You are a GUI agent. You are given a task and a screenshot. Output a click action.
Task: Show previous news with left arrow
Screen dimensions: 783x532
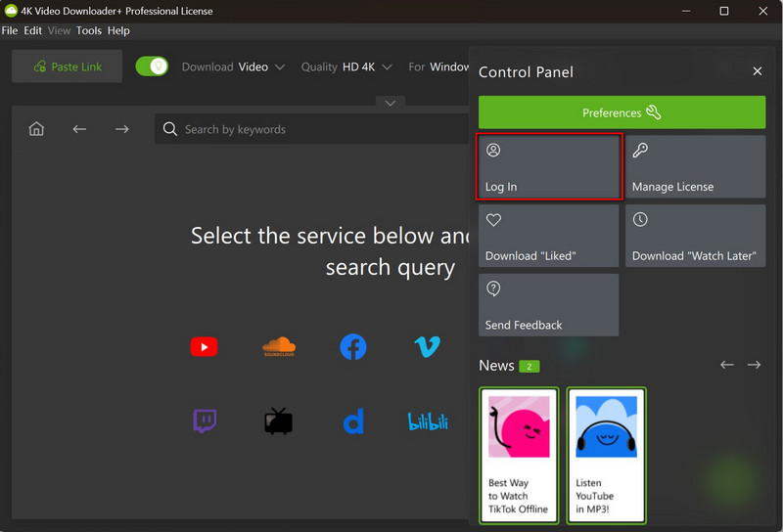[x=726, y=365]
